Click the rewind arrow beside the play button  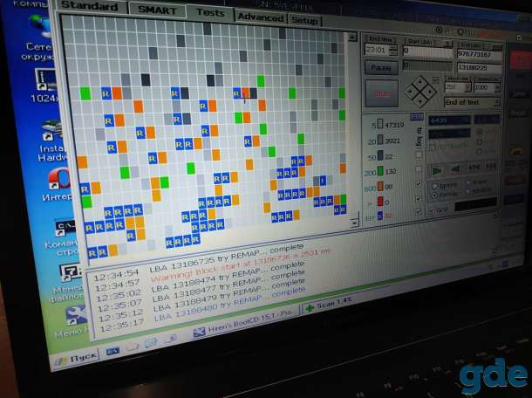455,169
